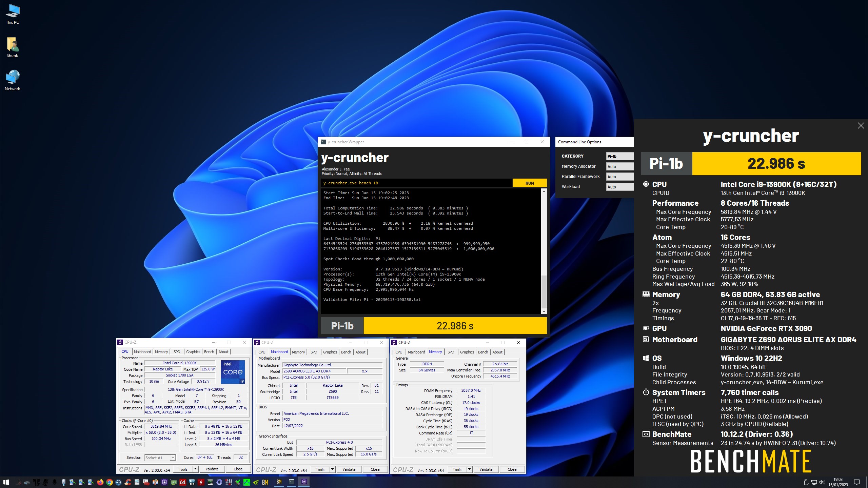868x488 pixels.
Task: Click the y-cruncher output scroll-down arrow
Action: pyautogui.click(x=544, y=311)
